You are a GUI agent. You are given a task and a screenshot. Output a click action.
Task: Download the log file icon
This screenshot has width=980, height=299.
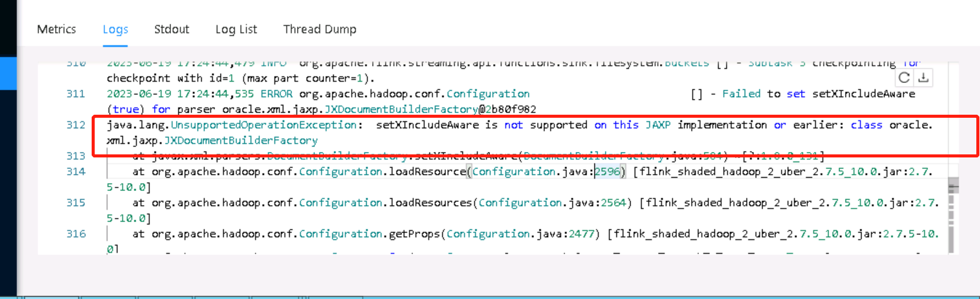924,77
